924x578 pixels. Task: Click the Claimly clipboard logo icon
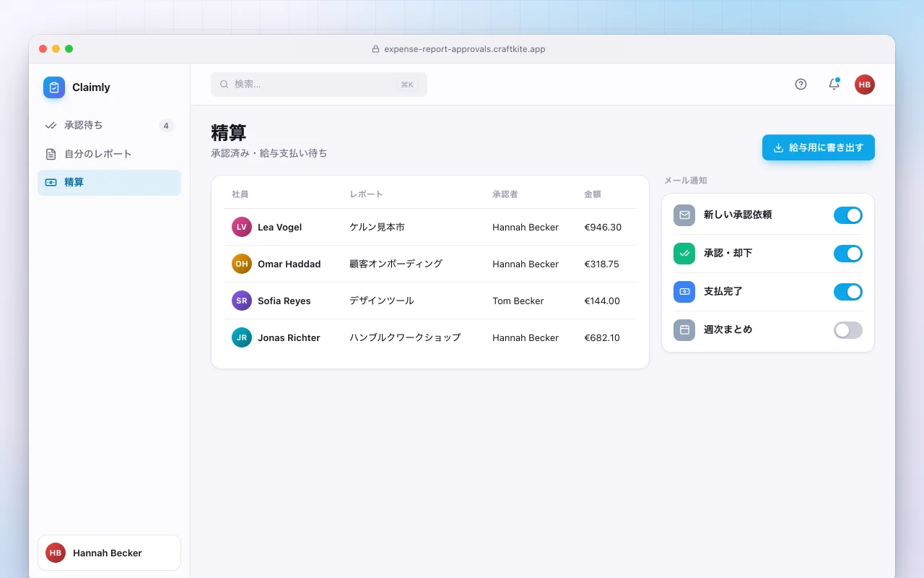pyautogui.click(x=54, y=87)
